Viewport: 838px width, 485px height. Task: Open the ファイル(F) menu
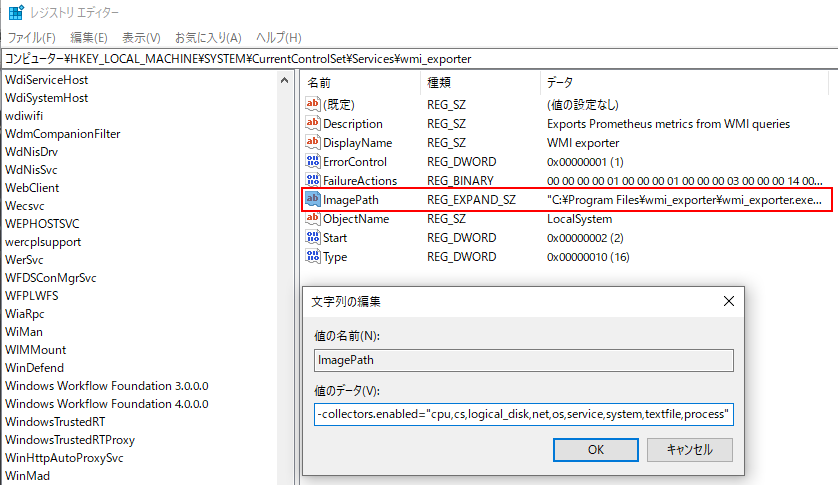tap(32, 38)
